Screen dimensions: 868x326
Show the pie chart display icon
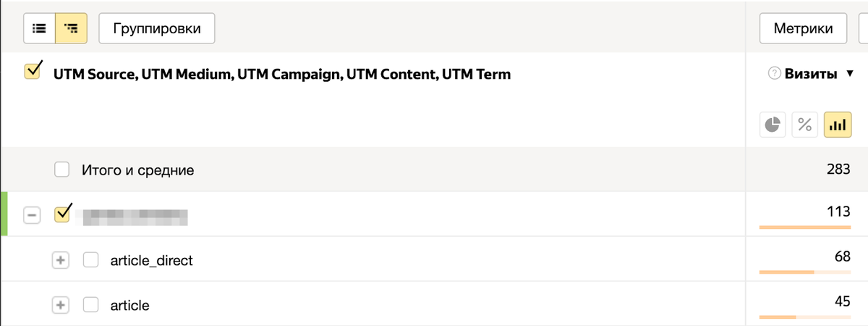click(x=773, y=125)
